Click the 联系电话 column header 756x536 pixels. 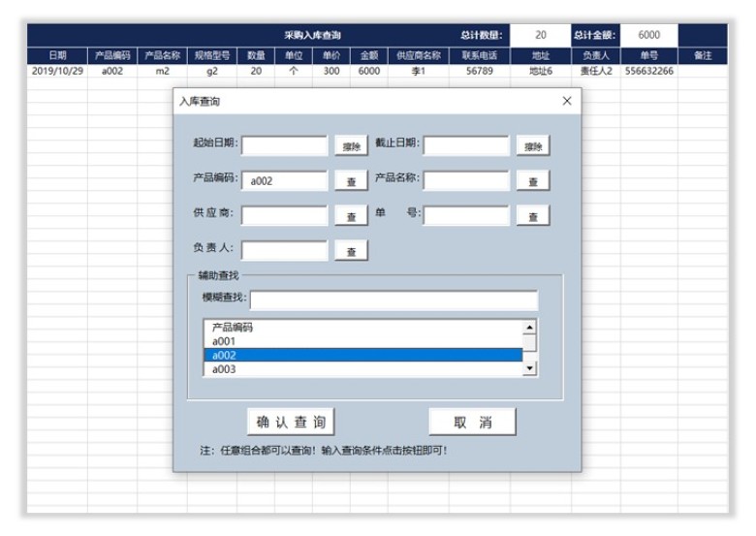click(x=480, y=55)
